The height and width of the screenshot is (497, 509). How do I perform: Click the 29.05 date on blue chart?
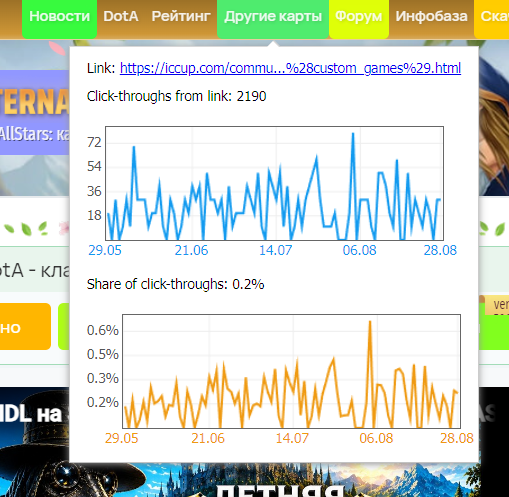pos(105,250)
